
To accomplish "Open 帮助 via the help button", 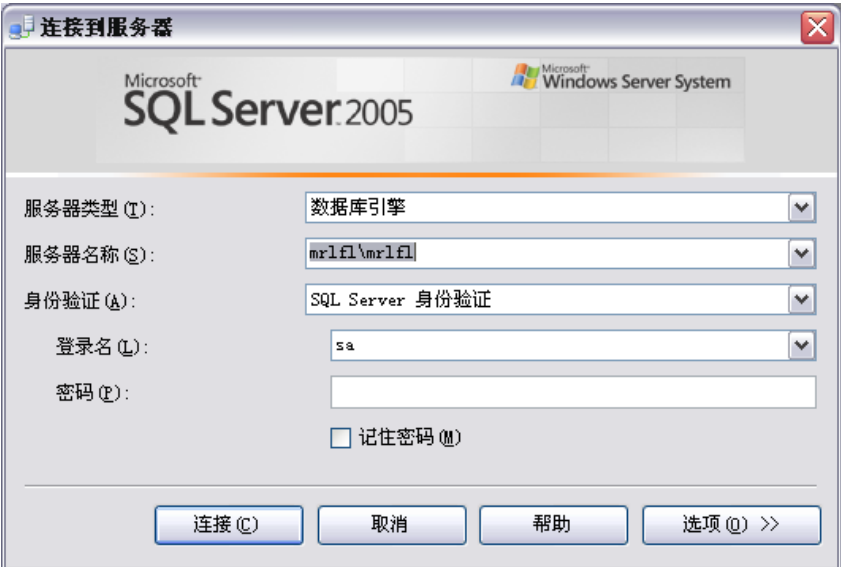I will [x=554, y=525].
